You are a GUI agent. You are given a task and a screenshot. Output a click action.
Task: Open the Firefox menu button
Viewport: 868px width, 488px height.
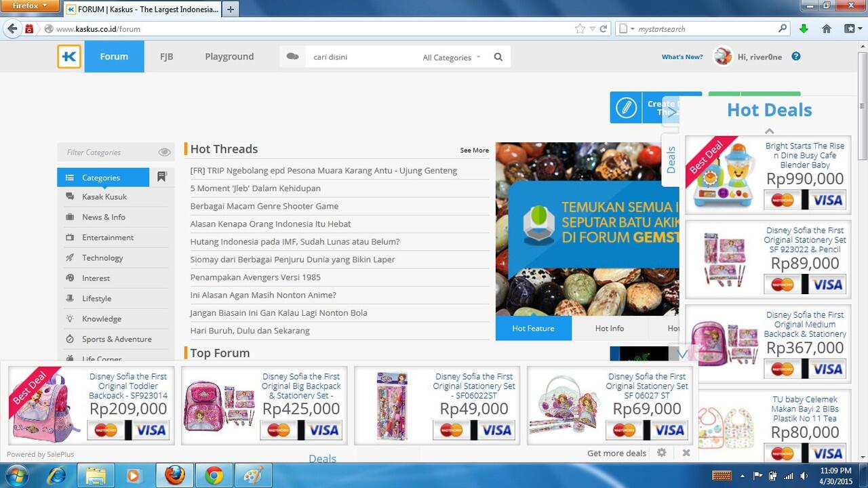pos(31,5)
